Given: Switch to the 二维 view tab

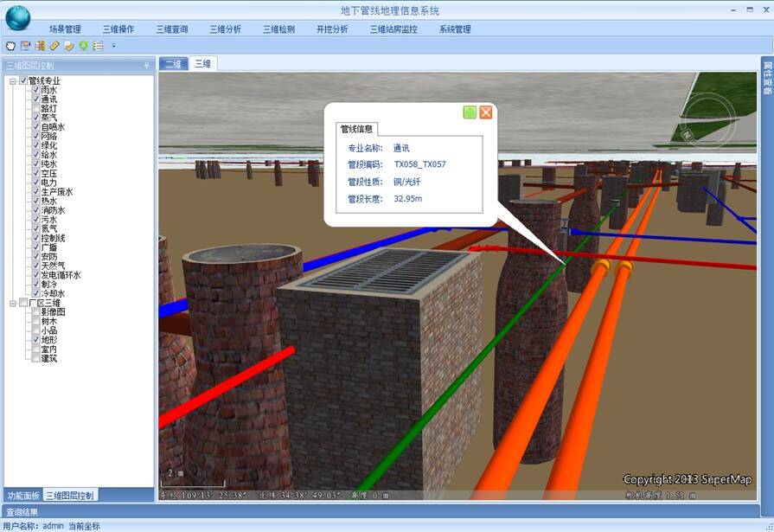Looking at the screenshot, I should [174, 64].
